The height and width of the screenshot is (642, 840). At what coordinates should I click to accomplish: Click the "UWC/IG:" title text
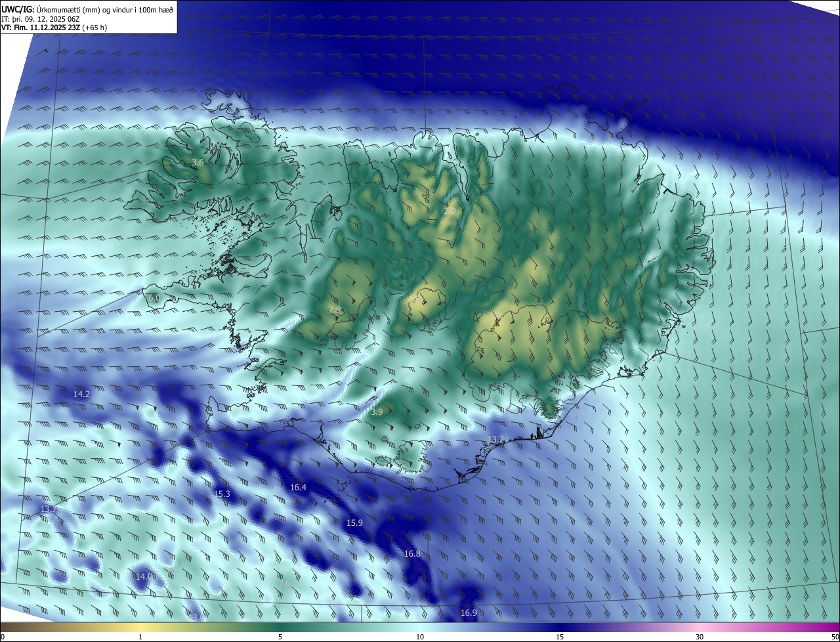click(18, 9)
